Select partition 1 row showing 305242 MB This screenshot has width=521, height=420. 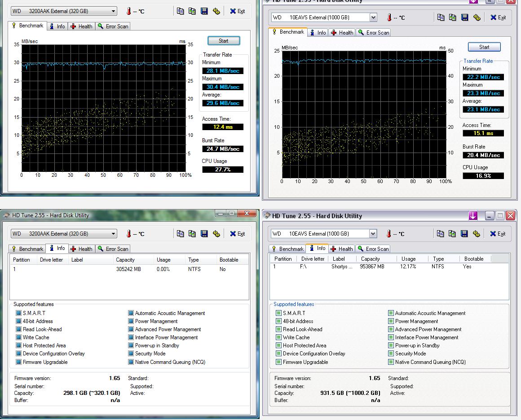coord(129,269)
